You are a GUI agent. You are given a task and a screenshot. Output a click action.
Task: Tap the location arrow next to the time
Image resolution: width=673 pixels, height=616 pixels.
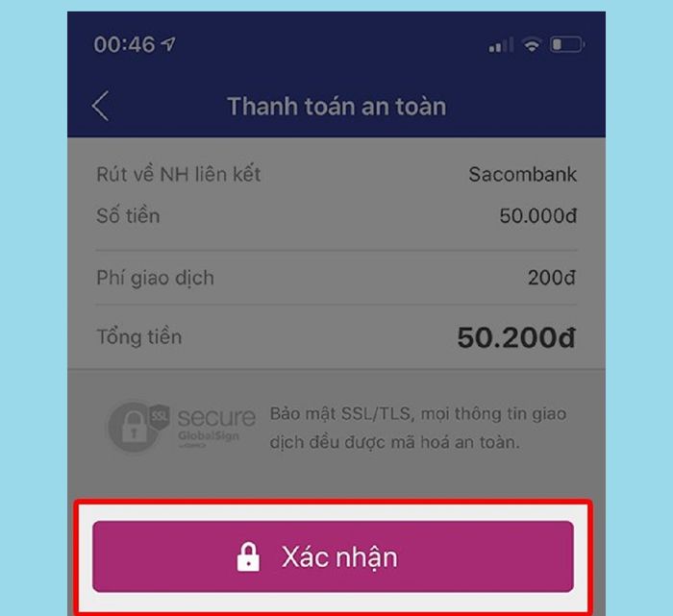pos(168,44)
